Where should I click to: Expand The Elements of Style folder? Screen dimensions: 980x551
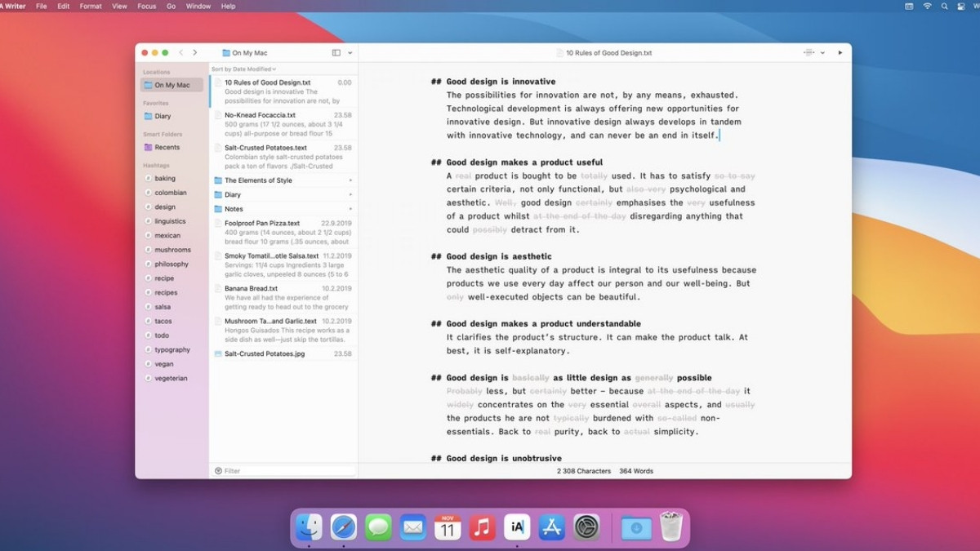[351, 180]
